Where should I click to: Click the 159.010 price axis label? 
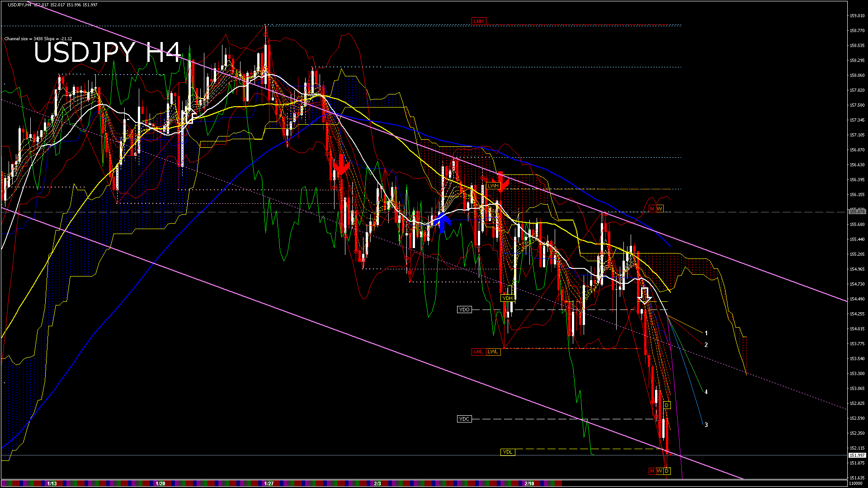point(857,16)
